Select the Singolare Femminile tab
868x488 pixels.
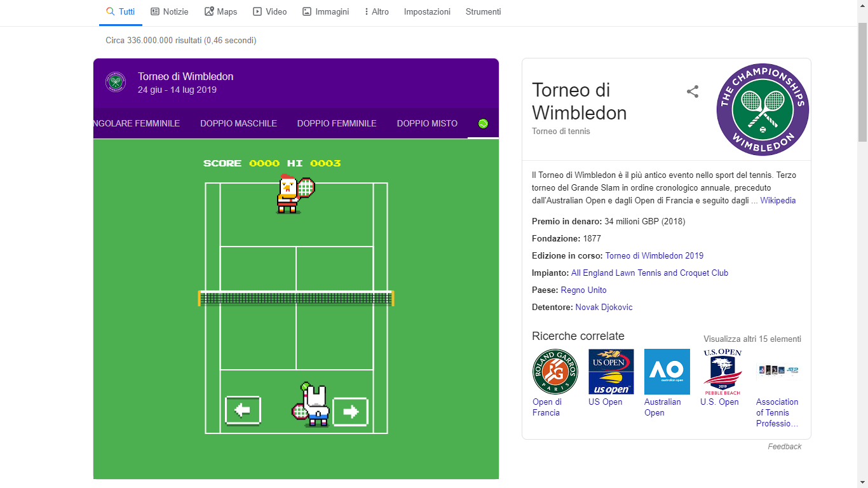(x=137, y=123)
